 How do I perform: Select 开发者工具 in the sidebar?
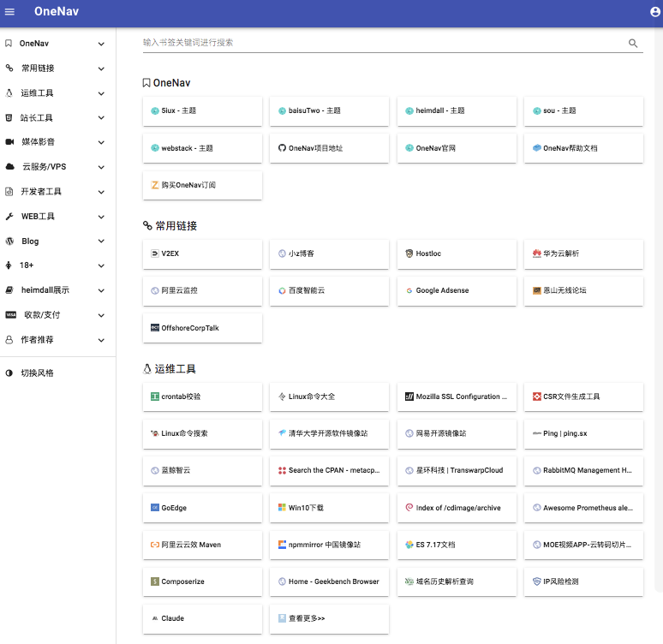pyautogui.click(x=41, y=192)
